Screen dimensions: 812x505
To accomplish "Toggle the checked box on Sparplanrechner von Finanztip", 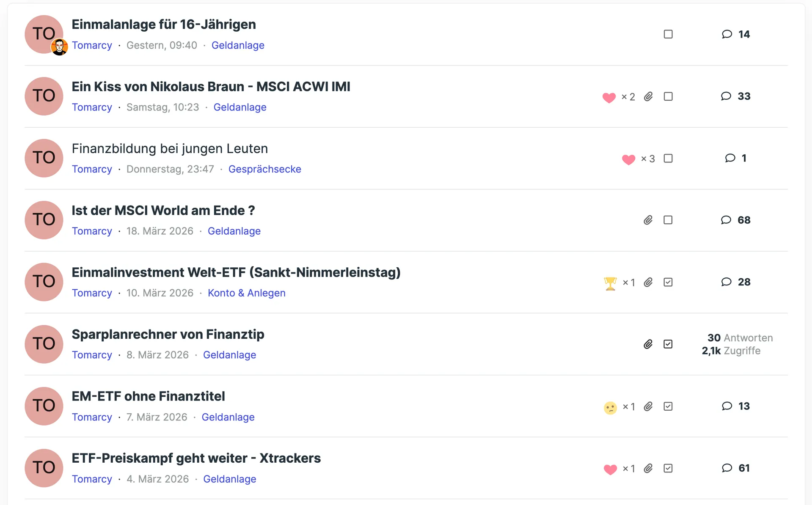I will 668,344.
